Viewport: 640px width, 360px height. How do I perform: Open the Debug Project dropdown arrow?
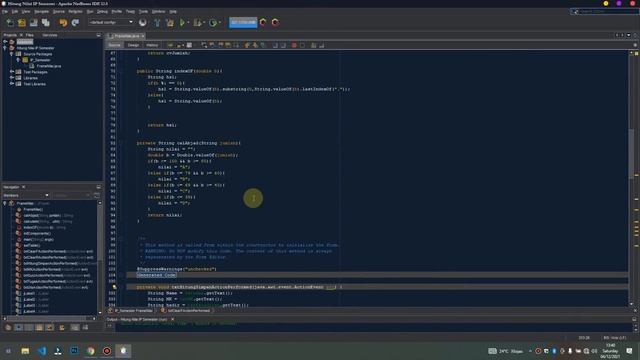(204, 22)
